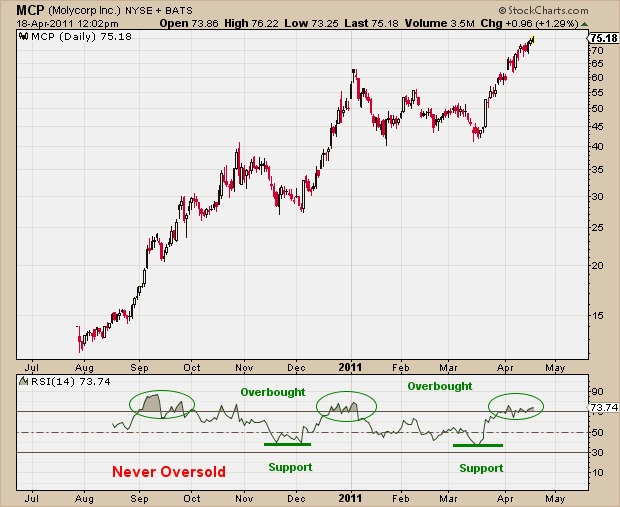Select the High 76.22 value
Image resolution: width=620 pixels, height=507 pixels.
(251, 23)
